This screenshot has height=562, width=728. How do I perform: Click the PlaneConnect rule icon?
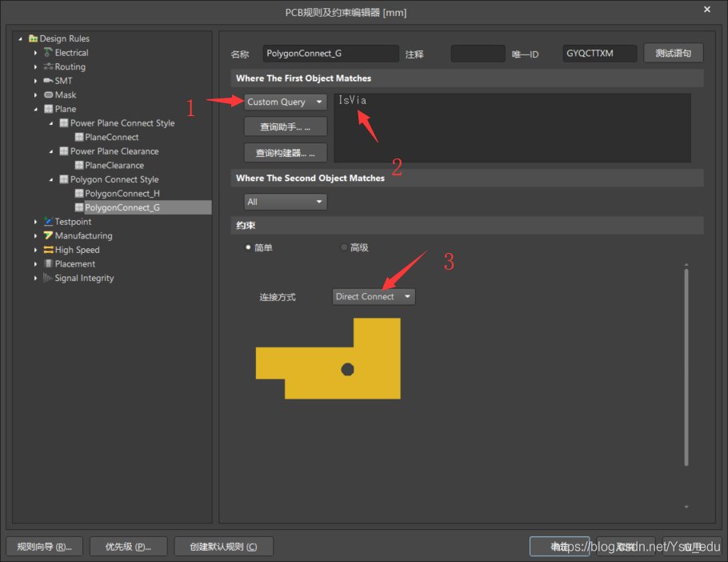[79, 137]
